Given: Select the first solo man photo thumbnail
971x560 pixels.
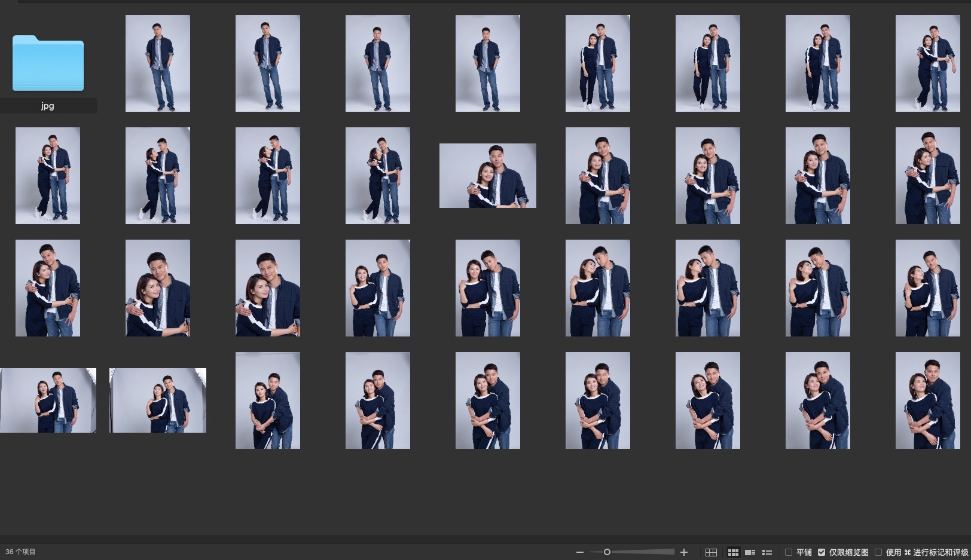Looking at the screenshot, I should [x=158, y=63].
